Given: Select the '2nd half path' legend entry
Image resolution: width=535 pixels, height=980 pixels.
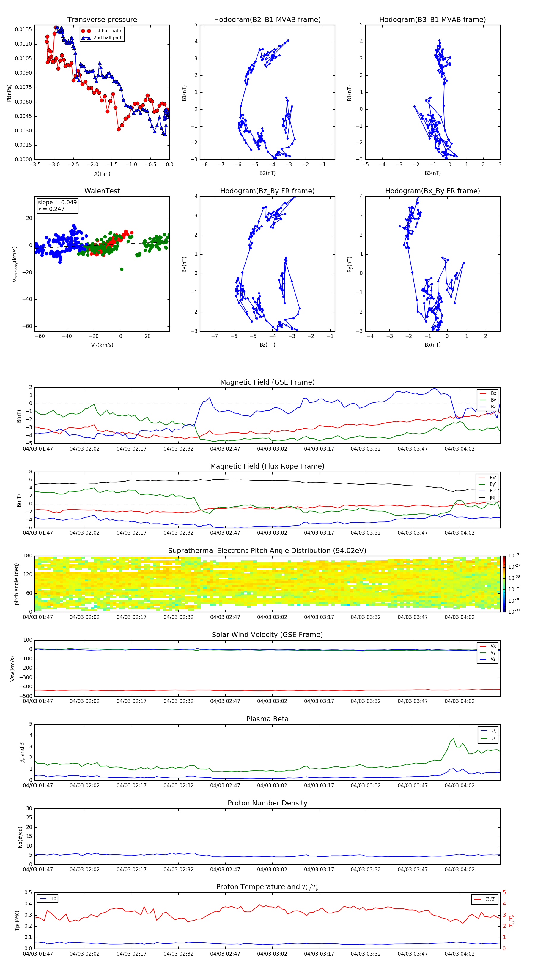Looking at the screenshot, I should (x=103, y=38).
